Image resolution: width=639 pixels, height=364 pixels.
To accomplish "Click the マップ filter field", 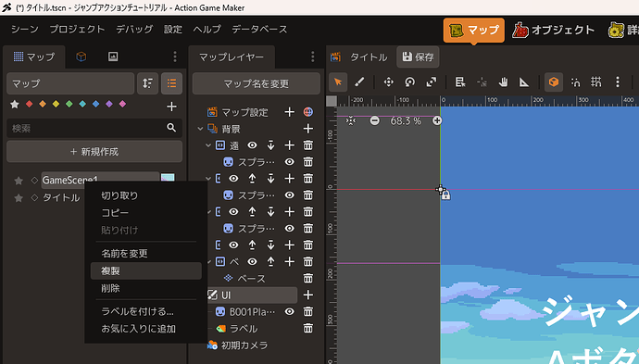I will 70,83.
